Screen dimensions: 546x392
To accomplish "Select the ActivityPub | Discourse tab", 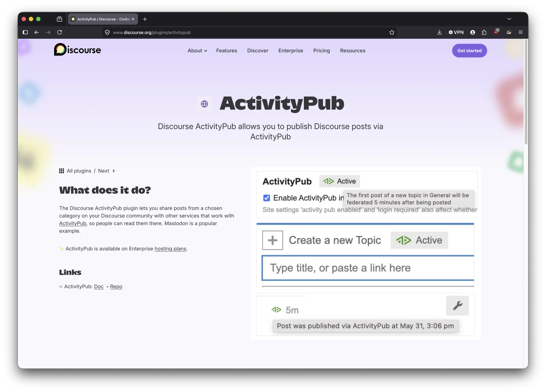I will point(103,19).
